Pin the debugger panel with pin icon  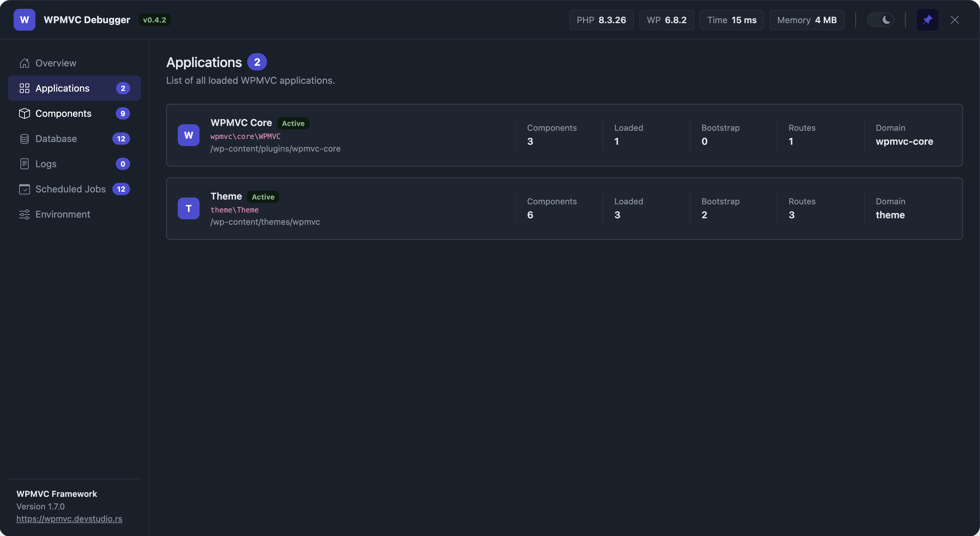pyautogui.click(x=927, y=20)
